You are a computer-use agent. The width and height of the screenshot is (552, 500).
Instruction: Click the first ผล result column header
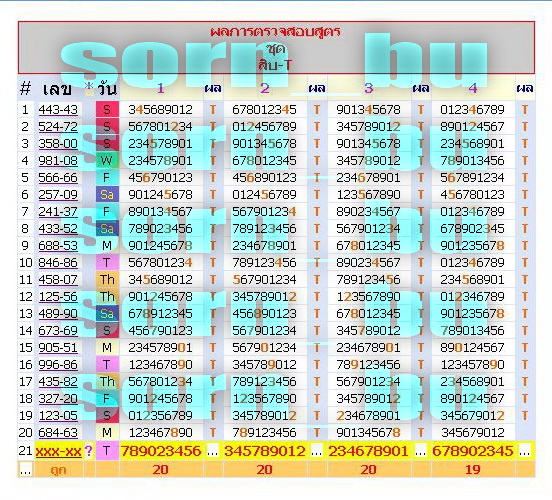point(213,88)
